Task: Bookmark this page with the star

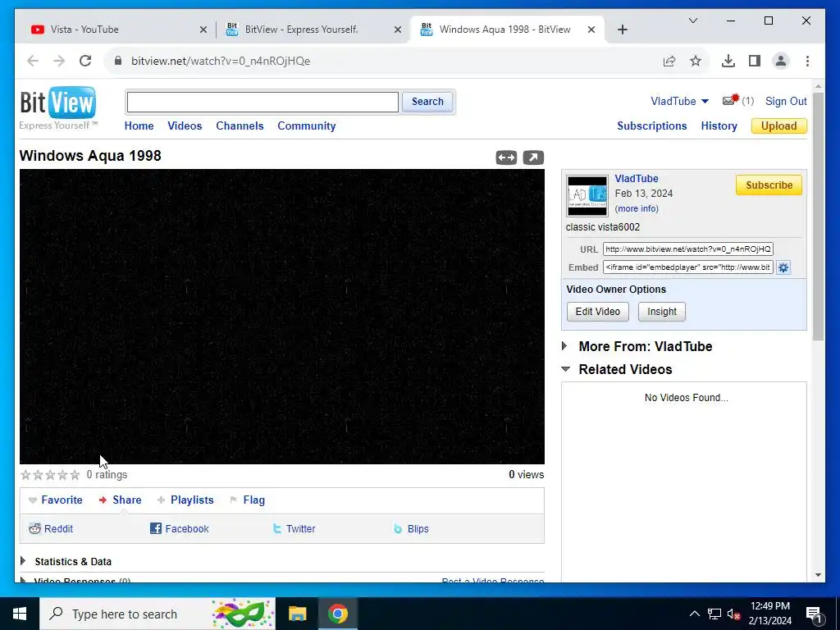Action: tap(696, 61)
